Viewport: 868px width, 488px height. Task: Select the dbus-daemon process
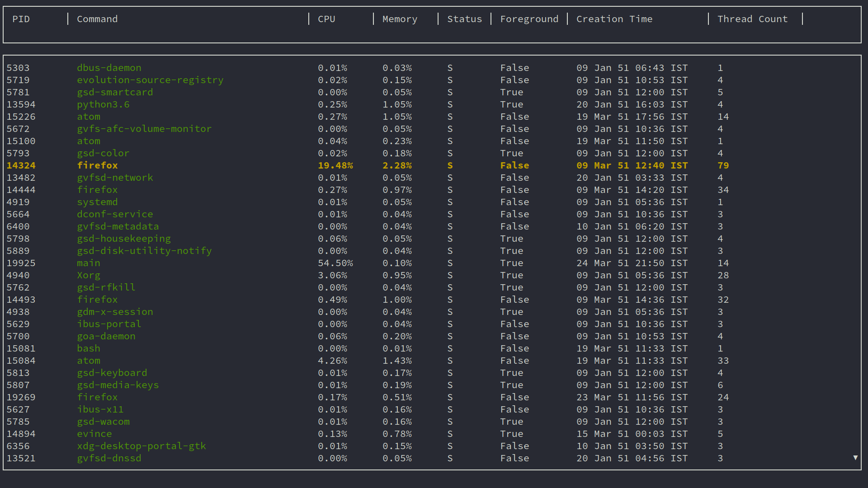click(x=109, y=68)
